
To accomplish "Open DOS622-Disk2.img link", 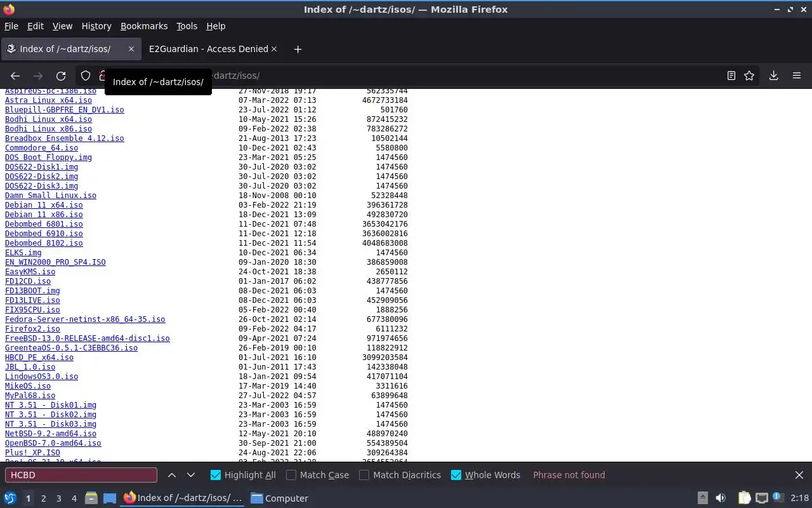I will tap(42, 177).
